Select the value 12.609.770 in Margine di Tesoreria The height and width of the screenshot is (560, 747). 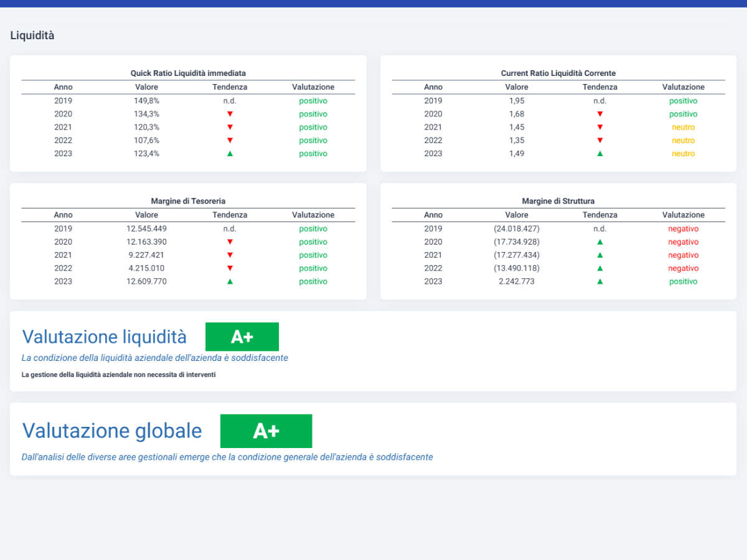[146, 281]
